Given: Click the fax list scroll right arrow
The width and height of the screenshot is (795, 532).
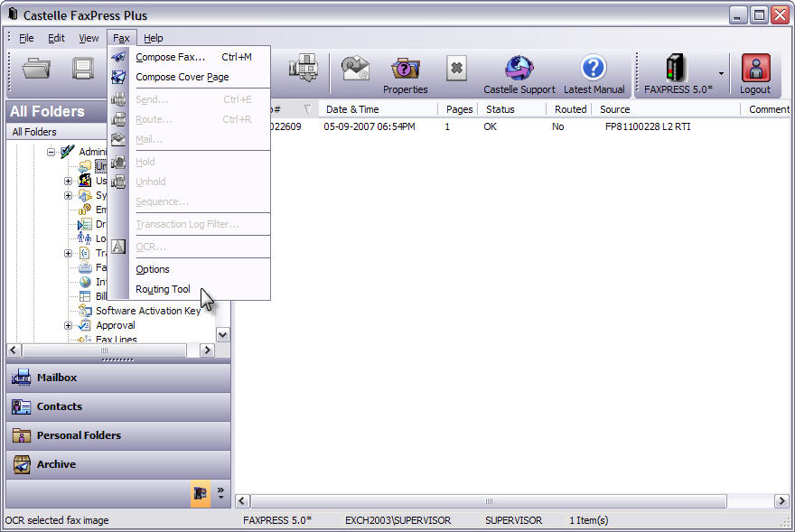Looking at the screenshot, I should pyautogui.click(x=781, y=501).
